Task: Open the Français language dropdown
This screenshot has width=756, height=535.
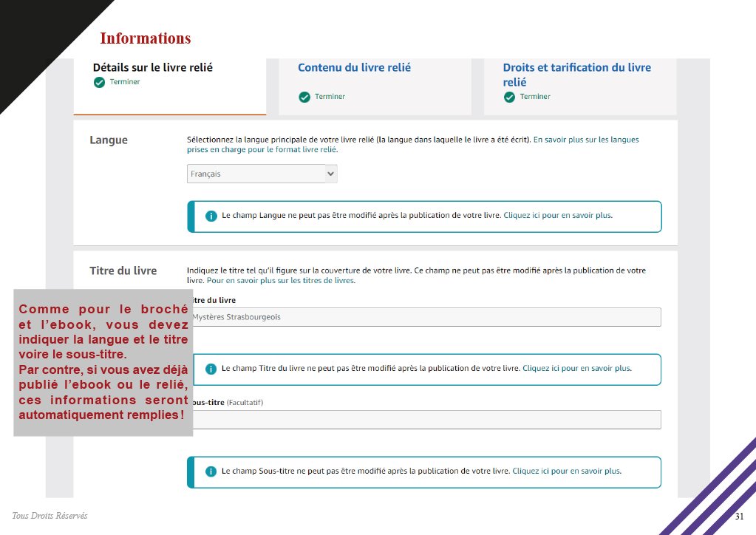Action: (x=262, y=174)
